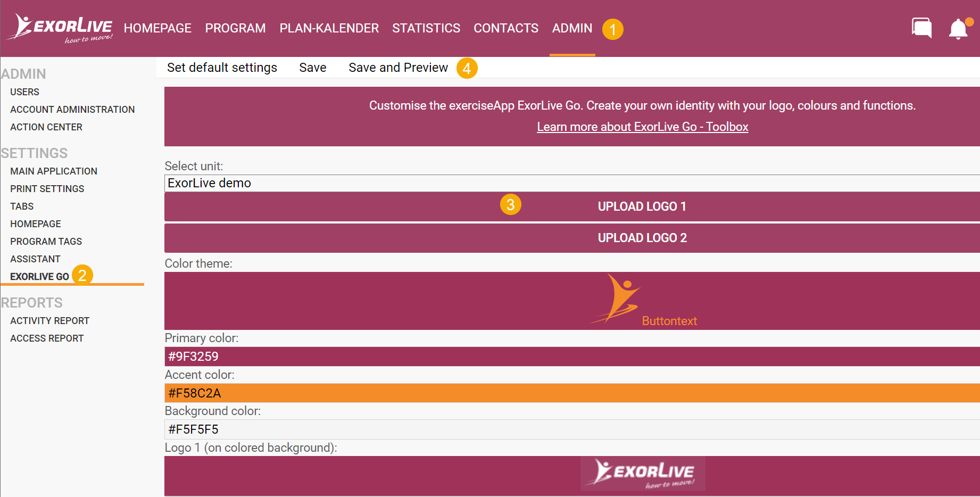This screenshot has width=980, height=497.
Task: Open Main Application settings
Action: pos(54,171)
